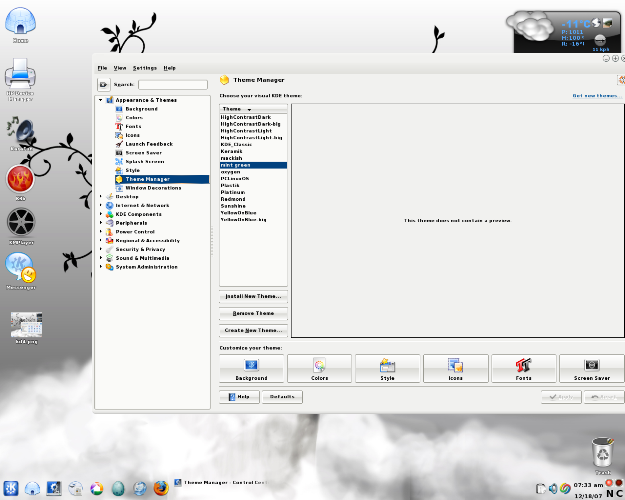
Task: Customize the Background via its icon button
Action: 252,369
